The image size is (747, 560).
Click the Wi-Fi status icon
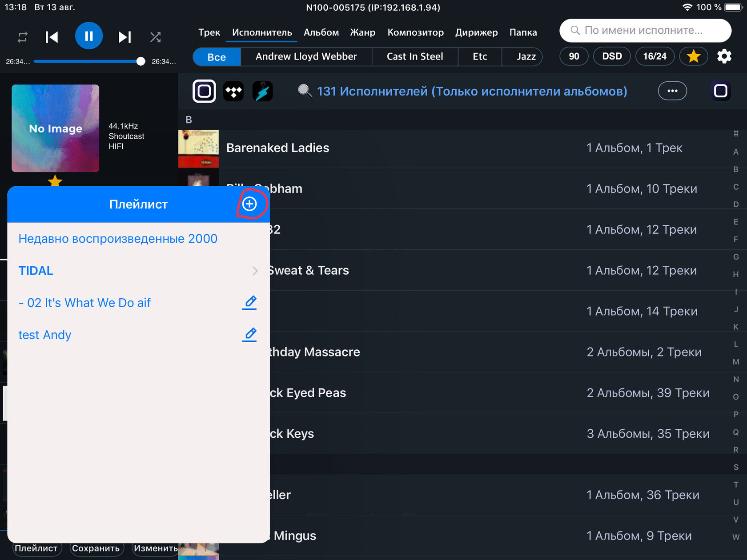[x=687, y=7]
